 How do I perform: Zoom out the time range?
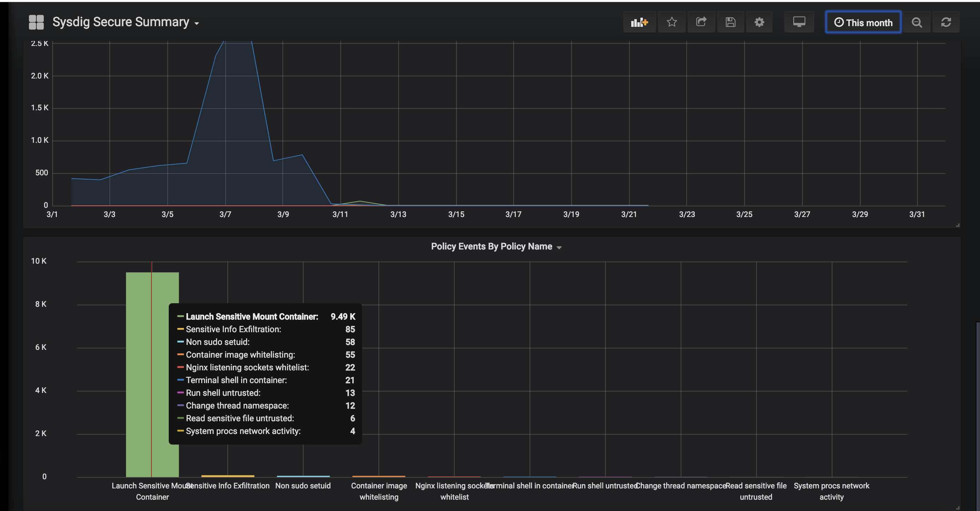click(x=916, y=23)
